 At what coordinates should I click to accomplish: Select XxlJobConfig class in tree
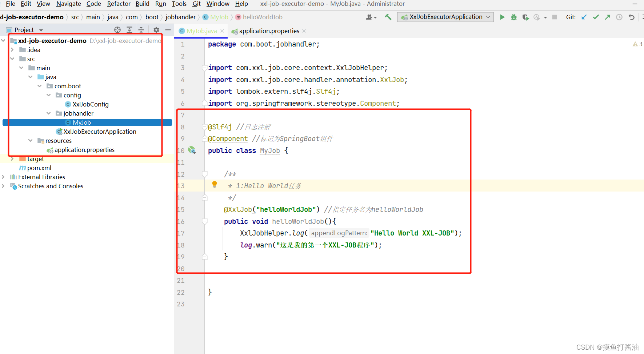[87, 104]
